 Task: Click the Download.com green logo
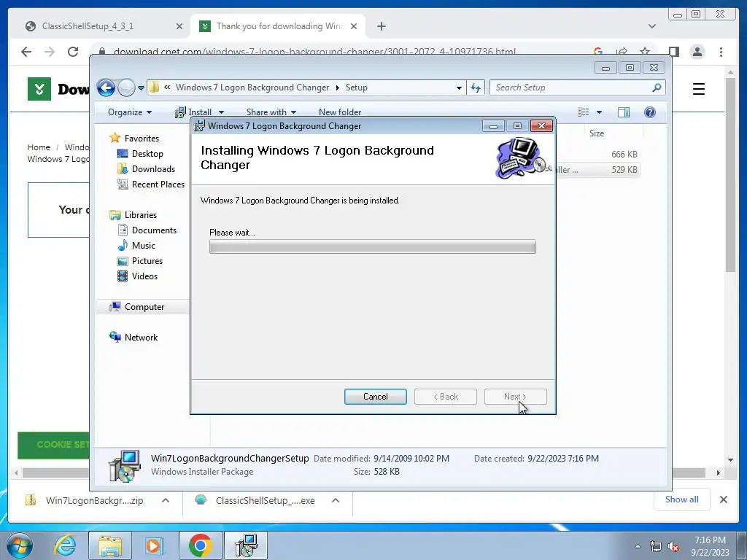click(x=39, y=88)
